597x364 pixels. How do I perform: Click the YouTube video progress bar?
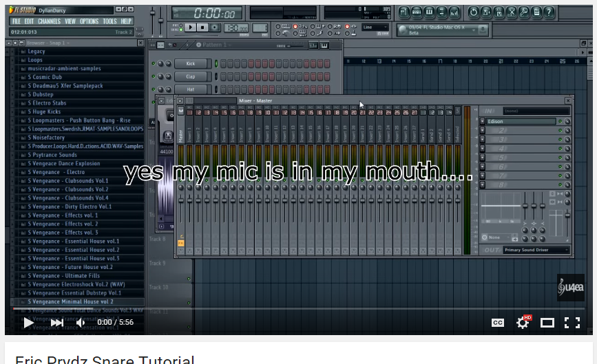tap(299, 309)
